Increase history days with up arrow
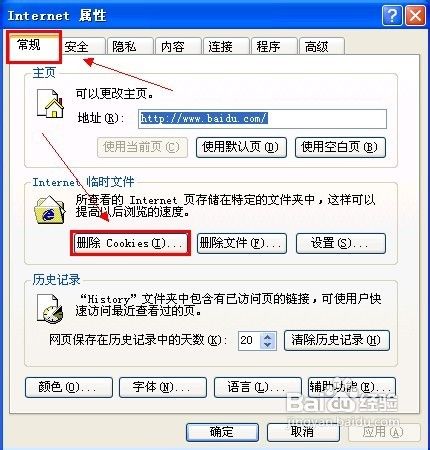 [267, 336]
